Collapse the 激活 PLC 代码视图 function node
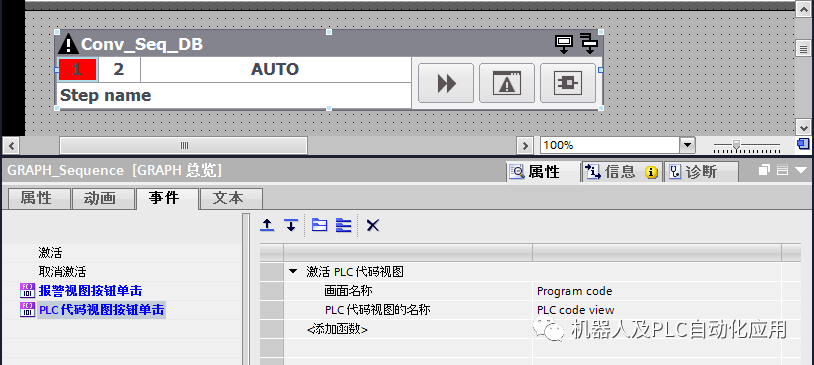This screenshot has width=814, height=365. coord(293,271)
